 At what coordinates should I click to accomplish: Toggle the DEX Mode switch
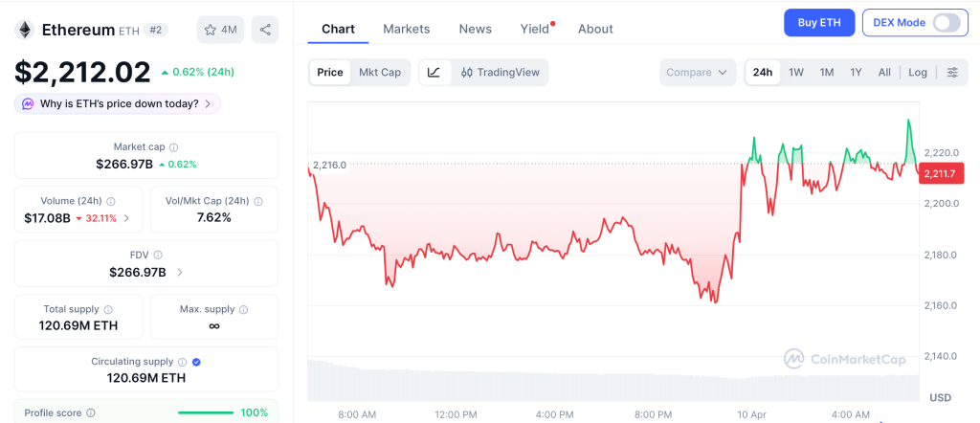(x=946, y=23)
